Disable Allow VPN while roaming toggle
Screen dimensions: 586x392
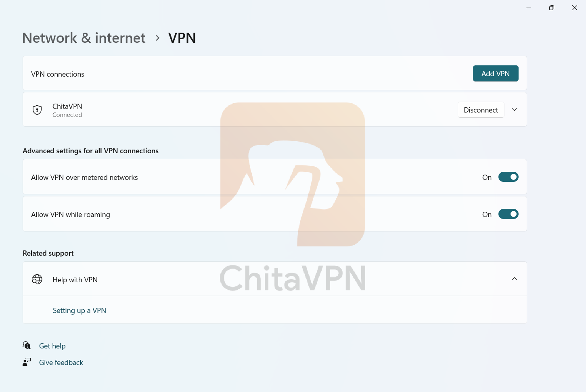[x=508, y=214]
